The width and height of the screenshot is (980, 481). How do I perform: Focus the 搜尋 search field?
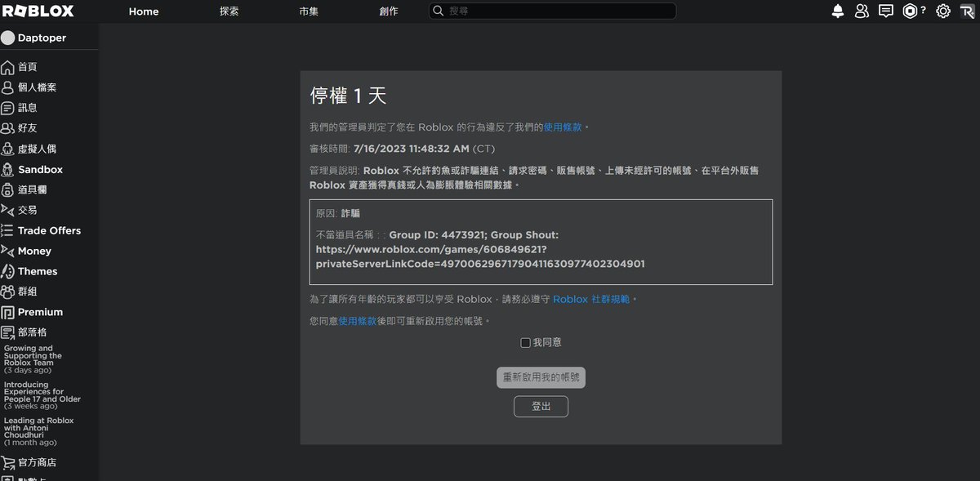pos(553,11)
